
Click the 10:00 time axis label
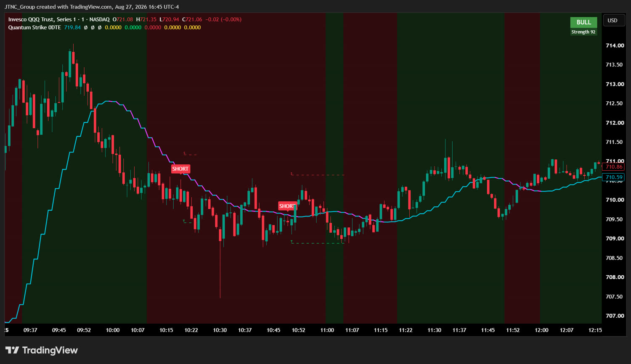point(113,330)
